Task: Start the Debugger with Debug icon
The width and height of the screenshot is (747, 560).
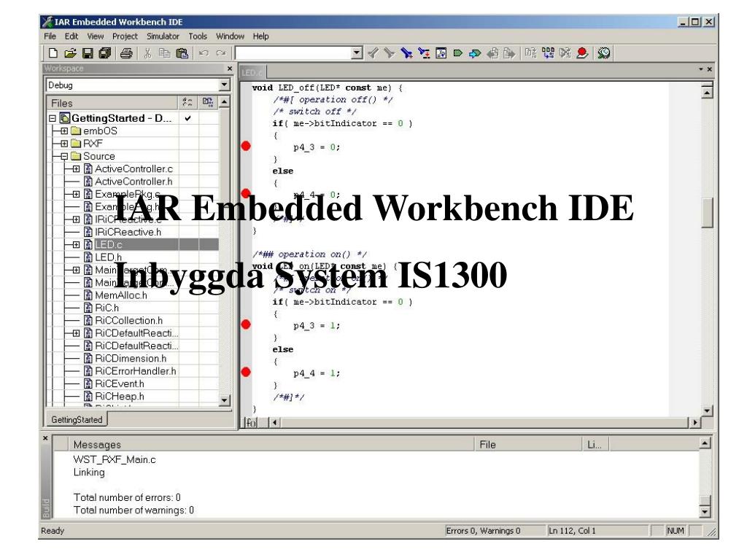Action: coord(603,53)
